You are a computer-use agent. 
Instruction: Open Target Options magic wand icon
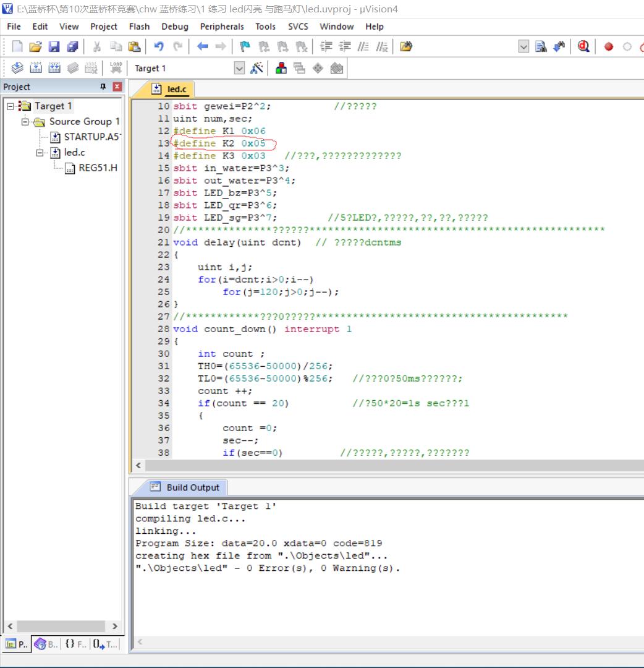pos(257,68)
